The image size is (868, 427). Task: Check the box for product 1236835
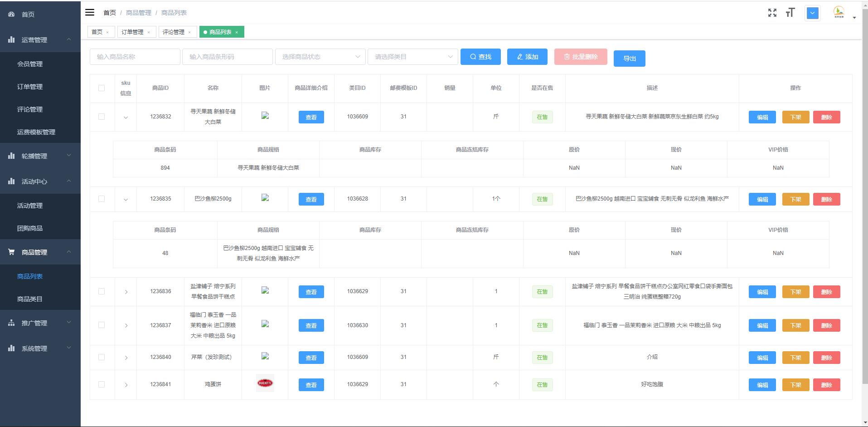pyautogui.click(x=102, y=199)
